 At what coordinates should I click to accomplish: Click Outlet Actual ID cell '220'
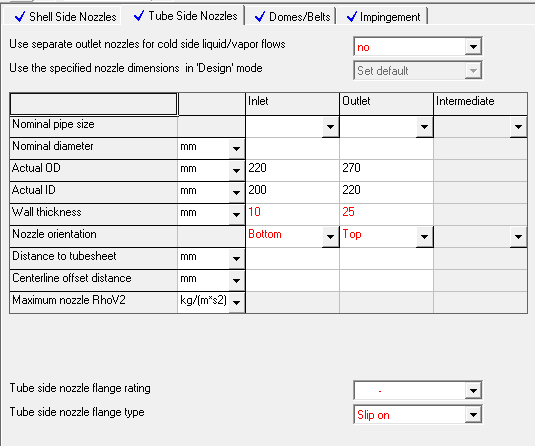(x=386, y=192)
